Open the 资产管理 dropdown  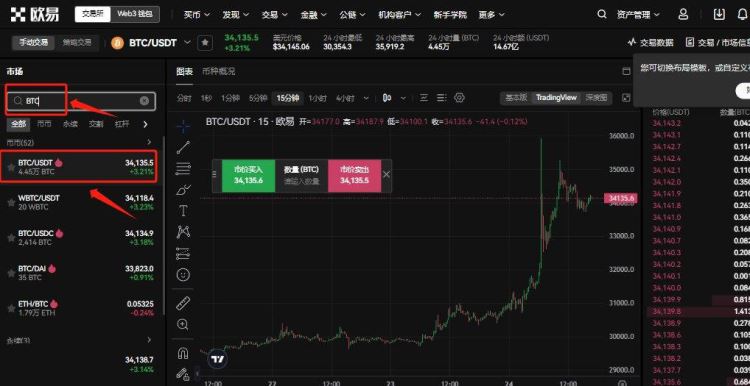[638, 14]
